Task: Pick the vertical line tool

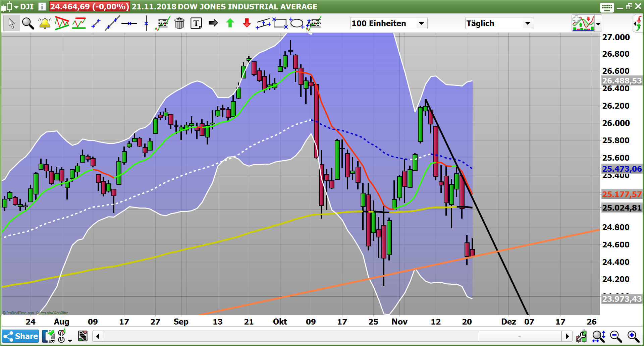Action: tap(146, 23)
